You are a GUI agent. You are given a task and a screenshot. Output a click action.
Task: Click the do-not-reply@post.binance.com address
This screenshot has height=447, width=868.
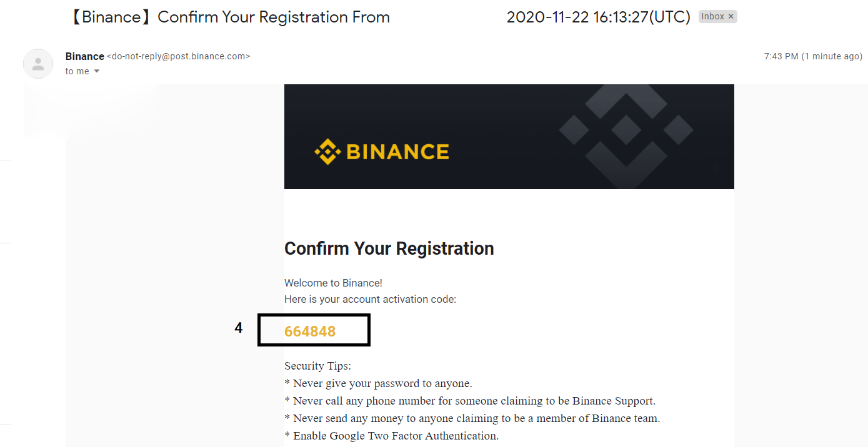(x=179, y=56)
